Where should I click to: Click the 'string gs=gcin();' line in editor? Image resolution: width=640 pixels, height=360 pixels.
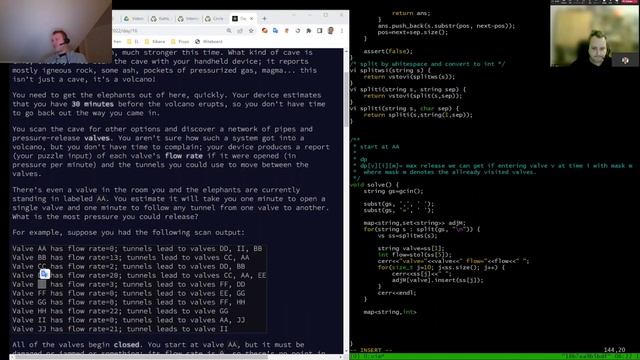point(393,191)
